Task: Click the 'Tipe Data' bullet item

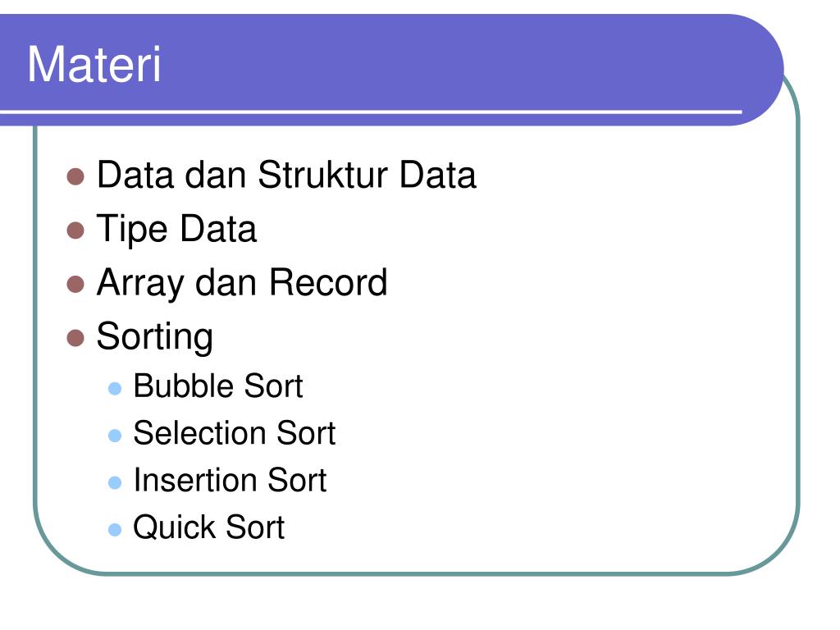Action: click(x=176, y=230)
